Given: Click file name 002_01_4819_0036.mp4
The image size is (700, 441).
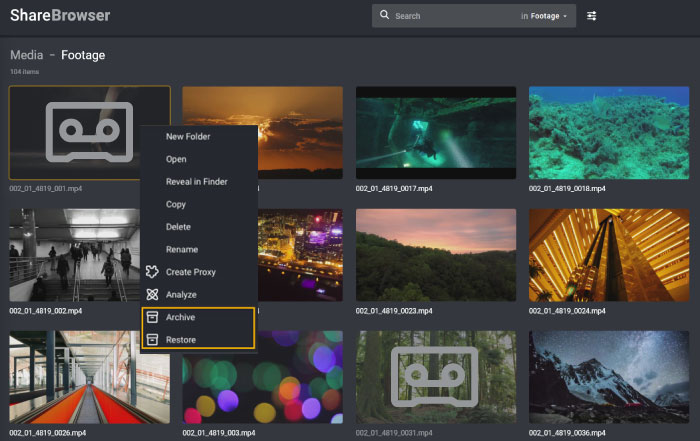Looking at the screenshot, I should coord(567,433).
